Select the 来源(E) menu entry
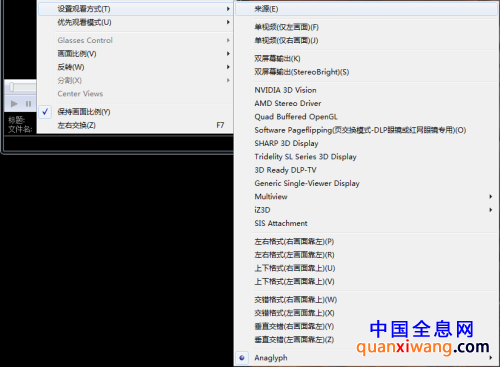Screen dimensions: 500x367 click(366, 9)
